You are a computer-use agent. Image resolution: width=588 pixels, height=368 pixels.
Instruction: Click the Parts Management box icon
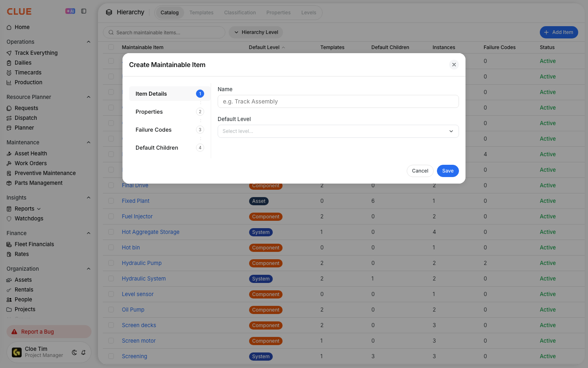[x=9, y=183]
